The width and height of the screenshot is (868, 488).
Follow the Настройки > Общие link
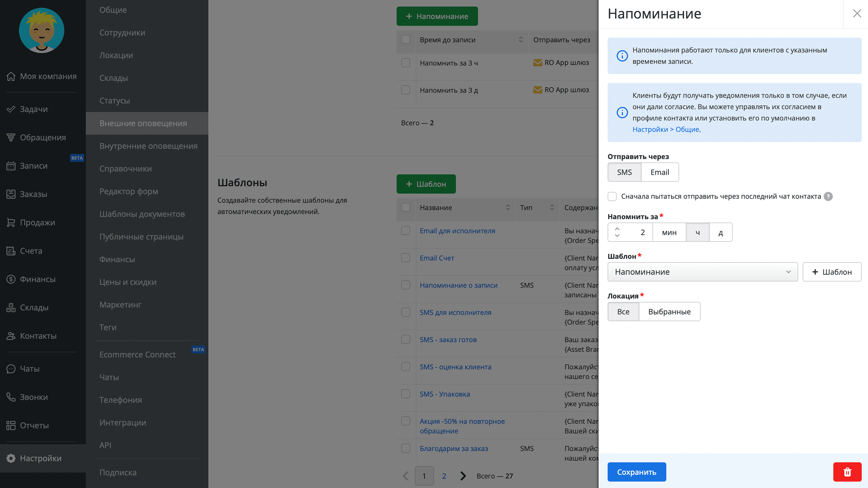[666, 129]
